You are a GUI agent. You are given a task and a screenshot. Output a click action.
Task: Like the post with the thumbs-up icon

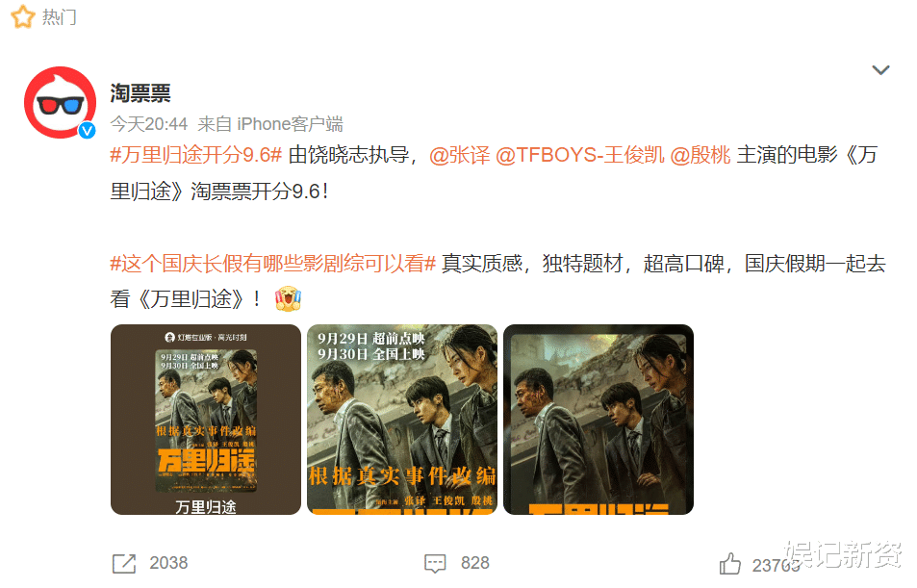point(730,564)
